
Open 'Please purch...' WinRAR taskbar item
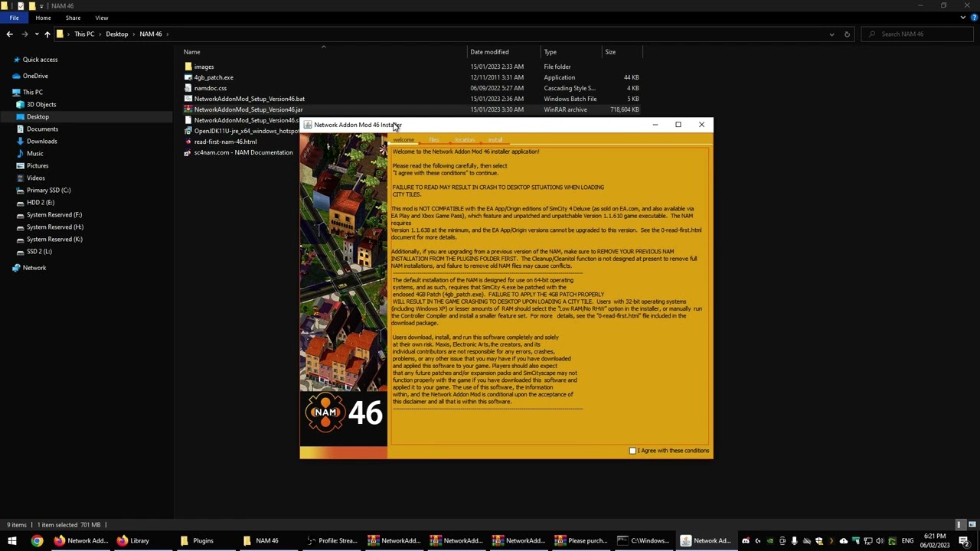580,541
